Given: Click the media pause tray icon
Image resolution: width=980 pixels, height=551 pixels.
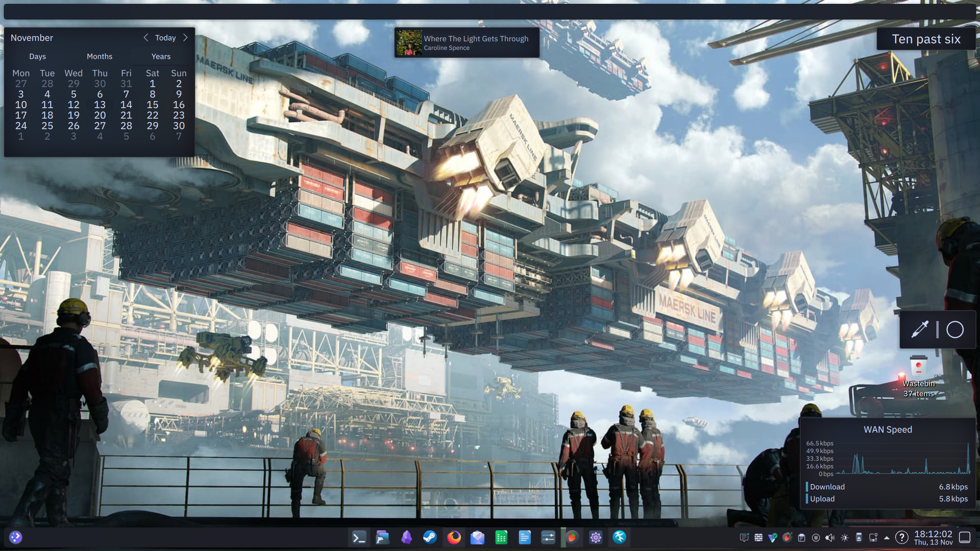Looking at the screenshot, I should 816,538.
